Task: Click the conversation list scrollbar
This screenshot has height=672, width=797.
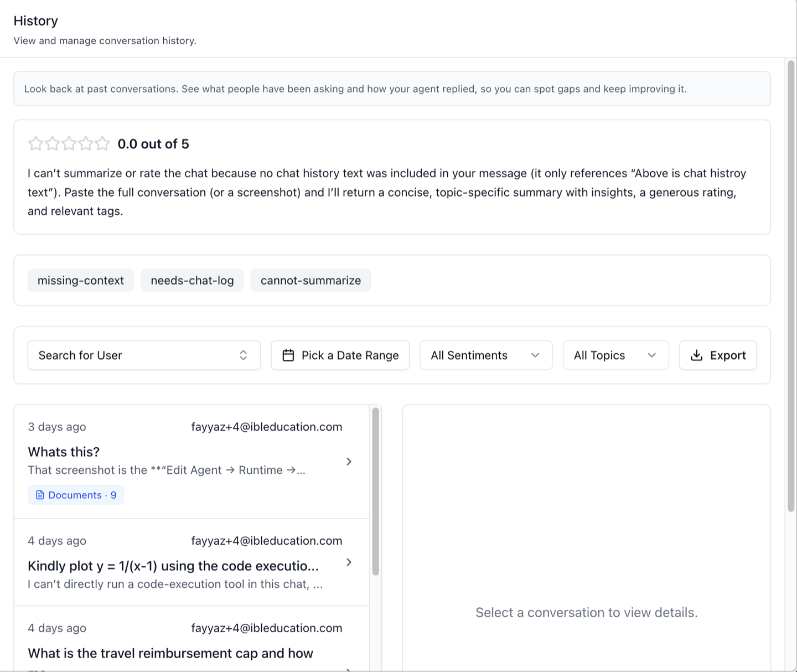Action: coord(376,492)
